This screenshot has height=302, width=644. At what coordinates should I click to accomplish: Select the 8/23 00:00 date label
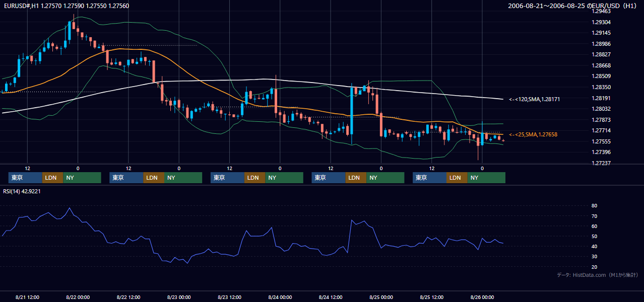click(x=179, y=297)
